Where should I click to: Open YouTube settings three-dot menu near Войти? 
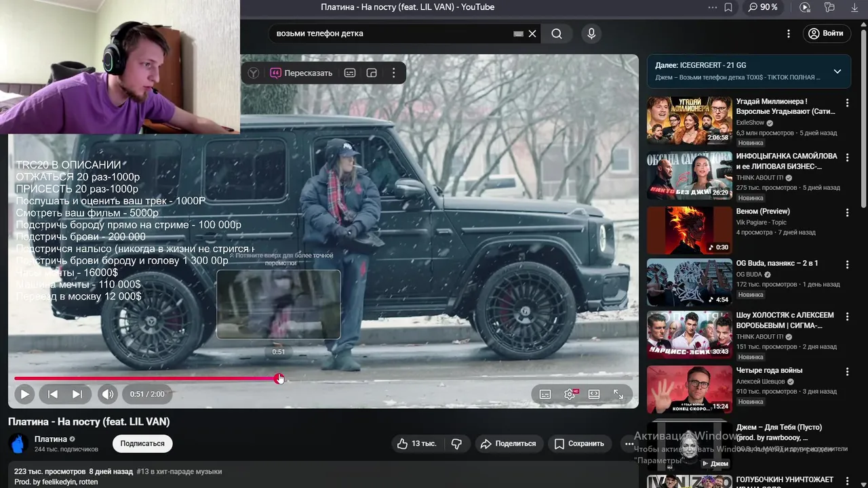[788, 34]
